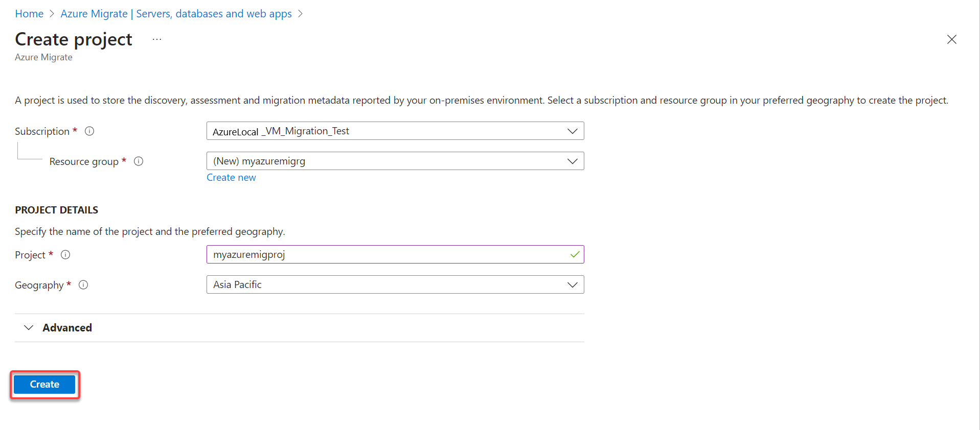The width and height of the screenshot is (980, 430).
Task: Show the Project field info tooltip icon
Action: tap(65, 255)
